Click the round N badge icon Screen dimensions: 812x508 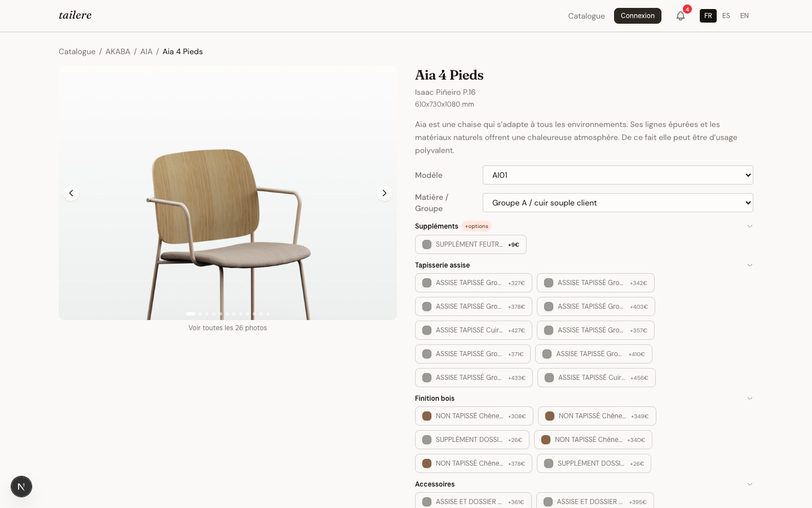tap(21, 487)
